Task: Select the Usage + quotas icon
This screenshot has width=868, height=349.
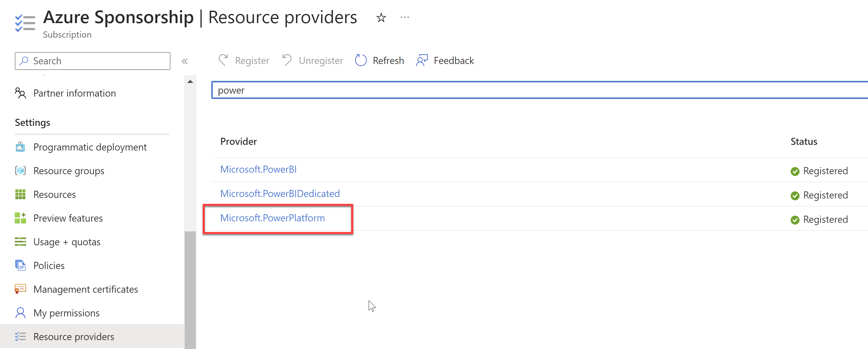Action: [x=20, y=241]
